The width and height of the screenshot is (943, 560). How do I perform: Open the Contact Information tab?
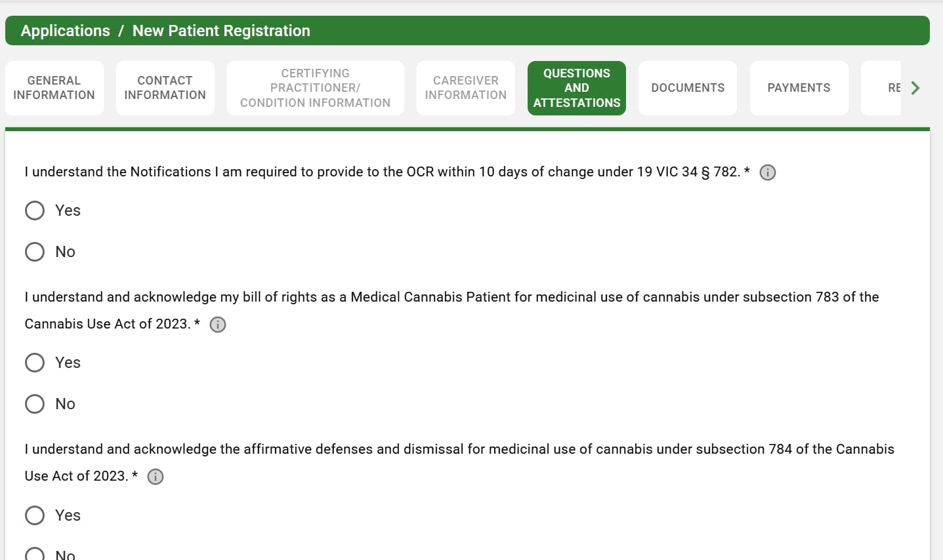[x=165, y=87]
